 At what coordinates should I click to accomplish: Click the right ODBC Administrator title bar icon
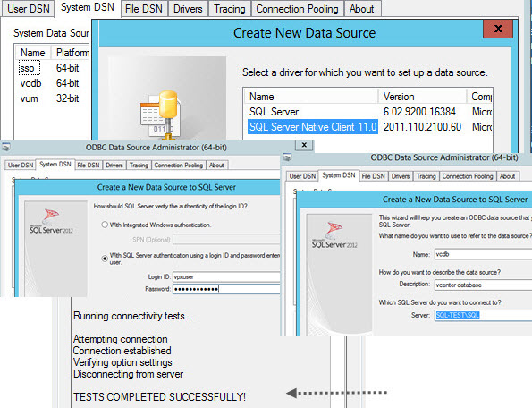coord(288,157)
